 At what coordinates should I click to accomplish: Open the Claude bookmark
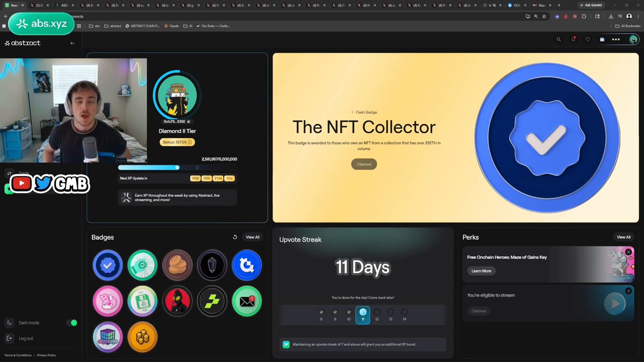click(x=172, y=26)
